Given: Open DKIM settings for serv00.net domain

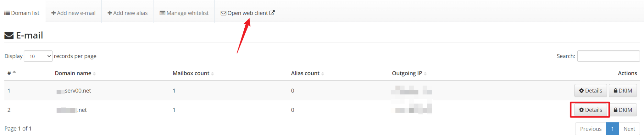Looking at the screenshot, I should [623, 91].
